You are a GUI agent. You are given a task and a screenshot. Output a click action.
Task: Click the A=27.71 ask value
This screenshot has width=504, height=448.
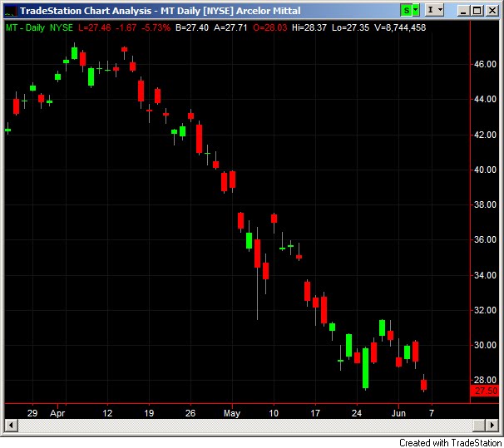pos(230,27)
